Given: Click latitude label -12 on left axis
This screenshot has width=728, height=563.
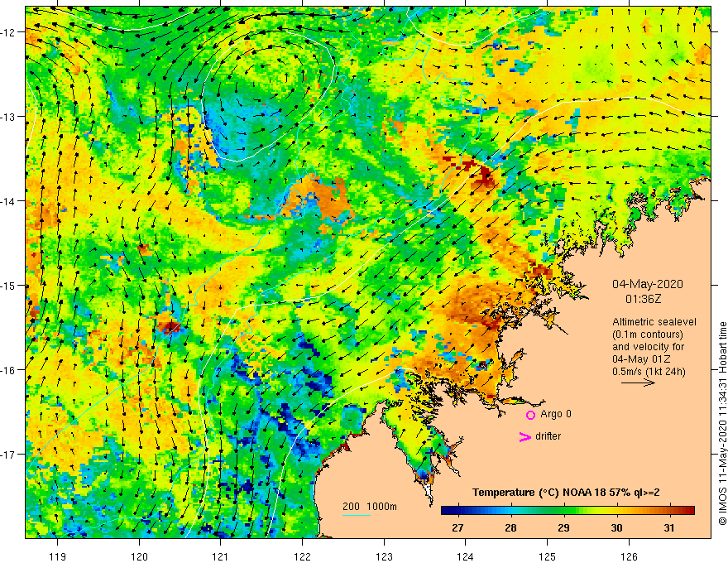Looking at the screenshot, I should (x=9, y=32).
